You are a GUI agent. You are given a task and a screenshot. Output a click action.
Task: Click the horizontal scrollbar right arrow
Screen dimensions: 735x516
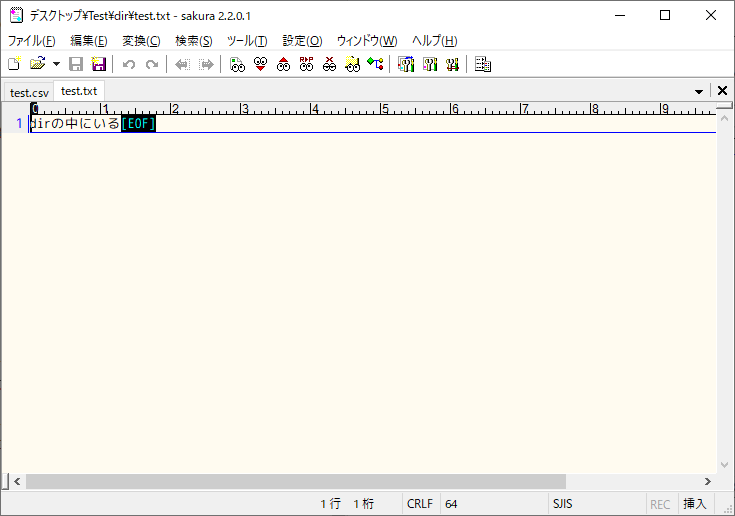point(708,481)
